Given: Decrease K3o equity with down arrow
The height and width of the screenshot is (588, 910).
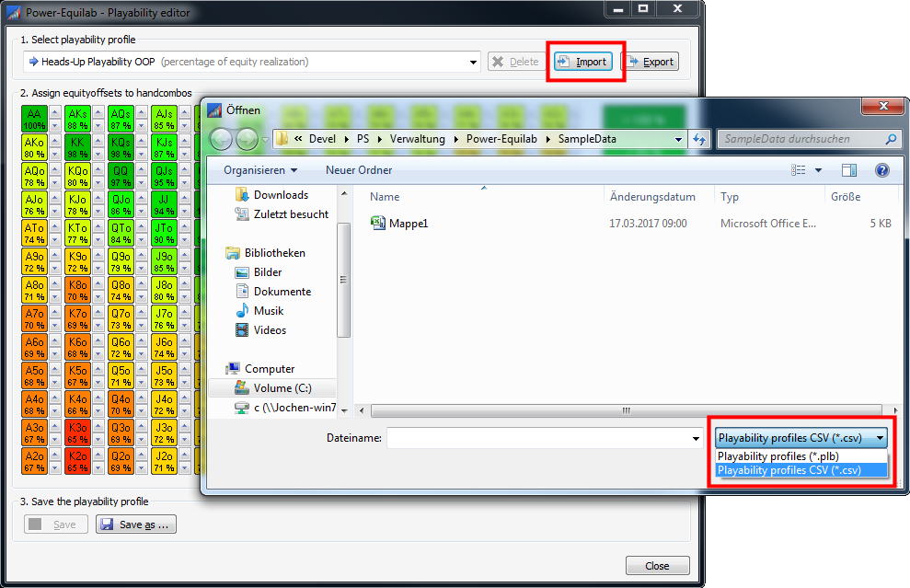Looking at the screenshot, I should pyautogui.click(x=98, y=440).
